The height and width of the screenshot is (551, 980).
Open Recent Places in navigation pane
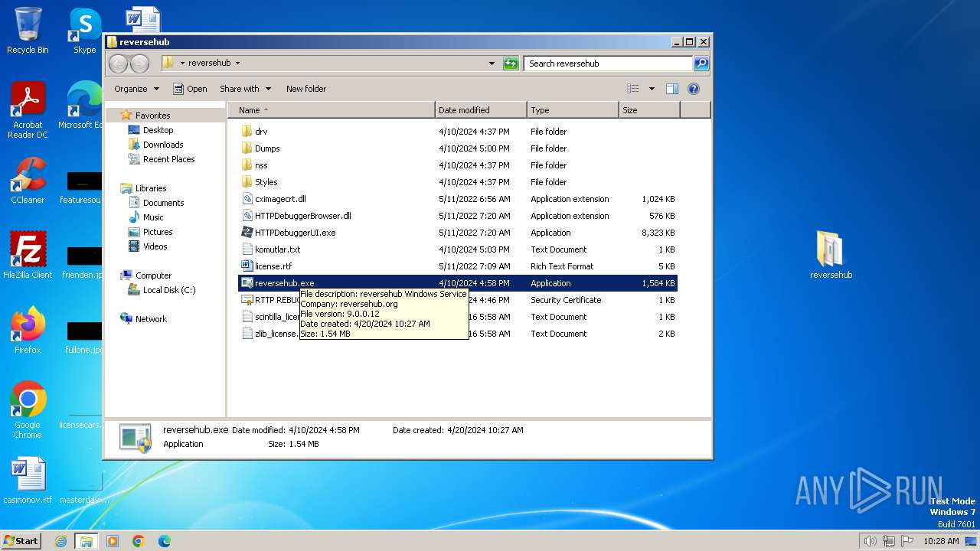coord(168,159)
